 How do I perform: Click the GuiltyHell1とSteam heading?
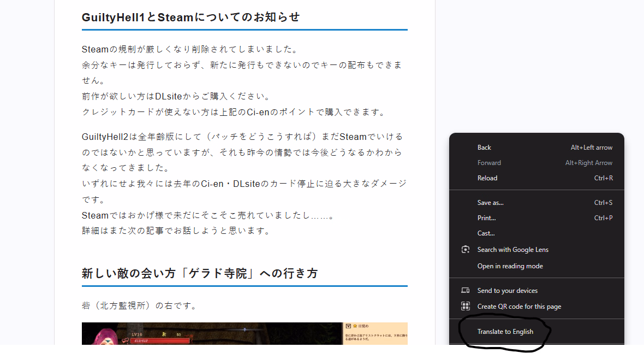pyautogui.click(x=190, y=17)
